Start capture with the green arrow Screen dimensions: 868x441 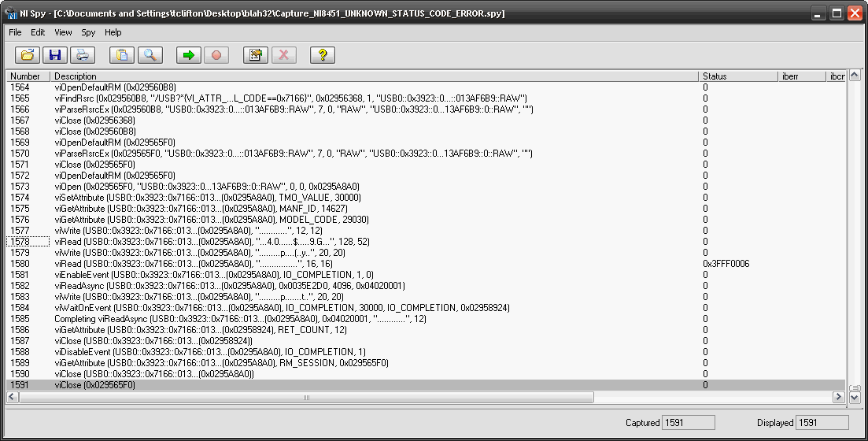tap(189, 55)
